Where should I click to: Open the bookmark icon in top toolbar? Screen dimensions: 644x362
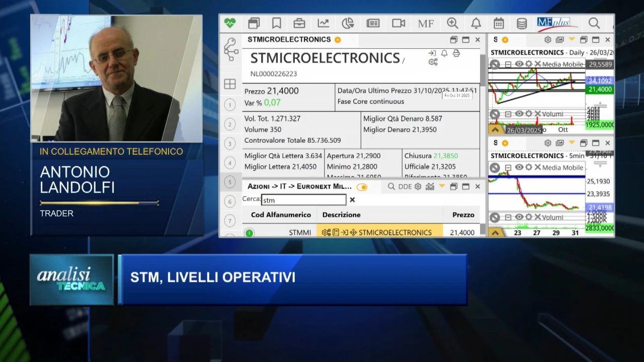click(x=277, y=23)
